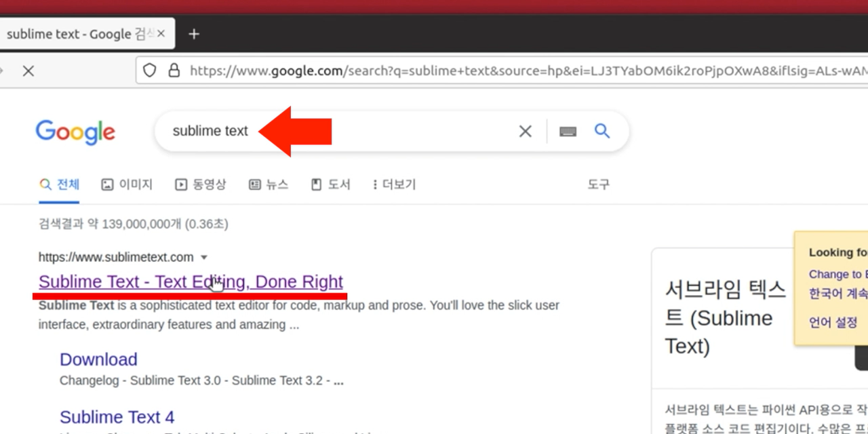Click the 서브라임 텍스트 knowledge panel title
The height and width of the screenshot is (434, 868).
coord(725,318)
